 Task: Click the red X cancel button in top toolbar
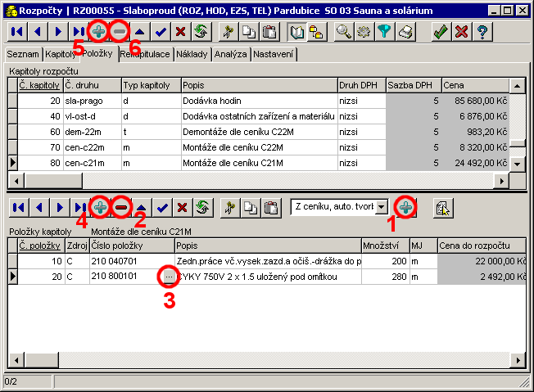[x=462, y=32]
